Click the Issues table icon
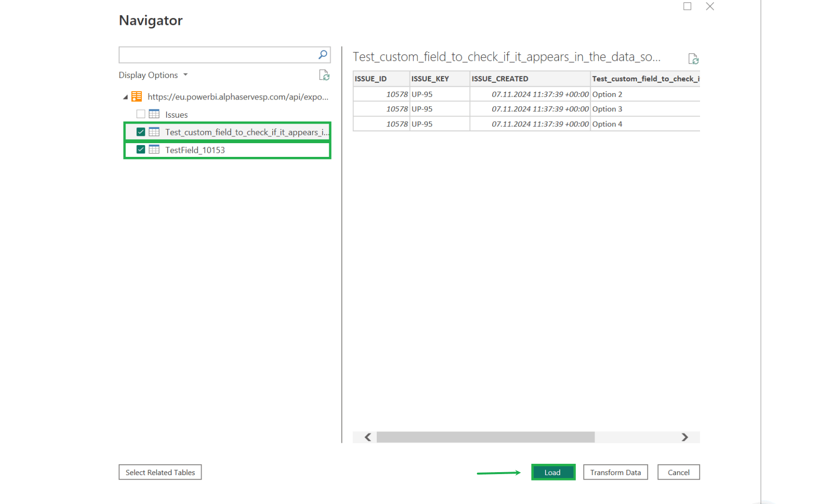The image size is (832, 504). [154, 114]
